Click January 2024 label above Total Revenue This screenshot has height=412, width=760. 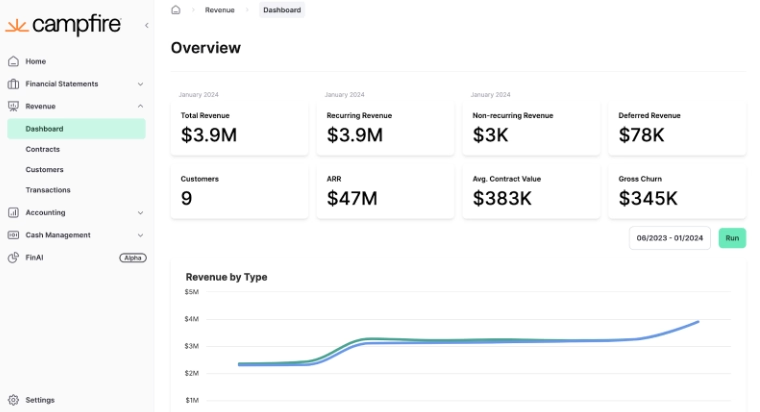pos(199,95)
